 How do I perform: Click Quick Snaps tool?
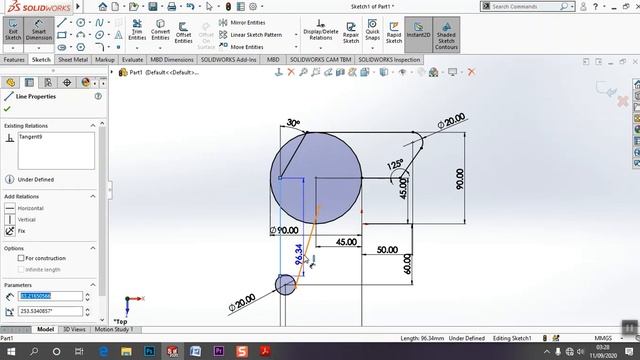pos(372,30)
